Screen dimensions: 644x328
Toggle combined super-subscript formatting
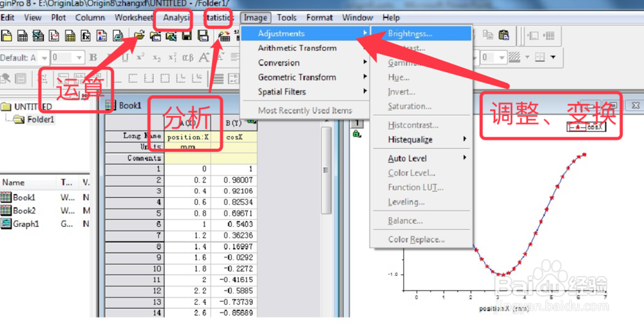(172, 57)
